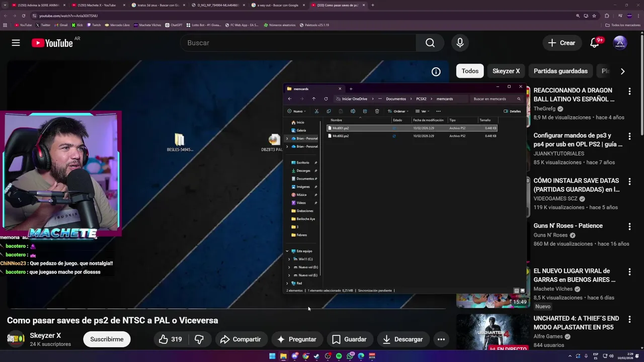Delete file with the trash icon
Screen dimensions: 644x362
(x=377, y=111)
